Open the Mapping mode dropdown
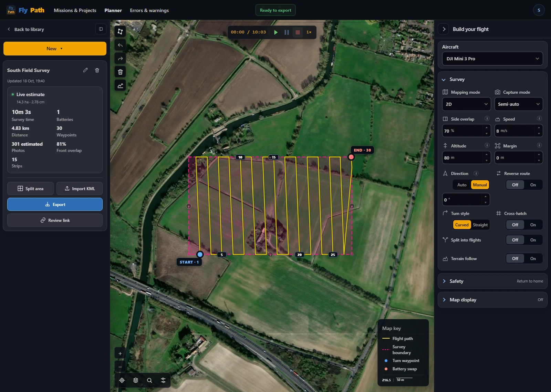The width and height of the screenshot is (551, 392). (x=467, y=104)
